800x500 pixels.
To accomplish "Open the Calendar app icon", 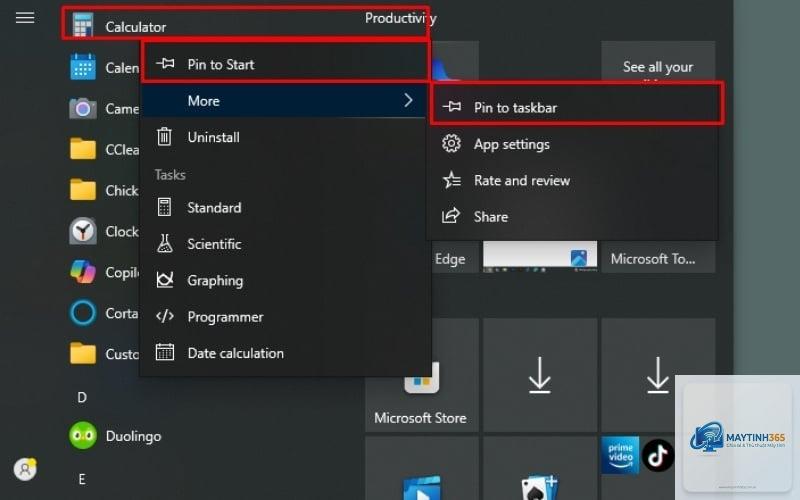I will [x=83, y=67].
